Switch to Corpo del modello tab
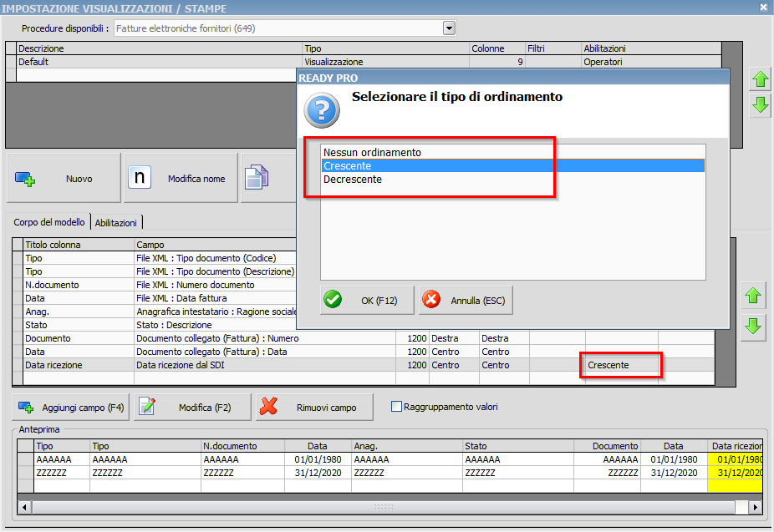774x532 pixels. (48, 222)
